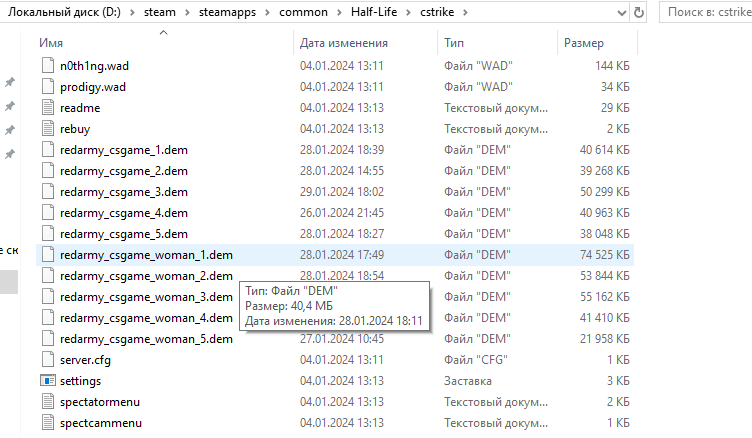Click type Файл "CFG" cell
752x438 pixels.
coord(476,360)
